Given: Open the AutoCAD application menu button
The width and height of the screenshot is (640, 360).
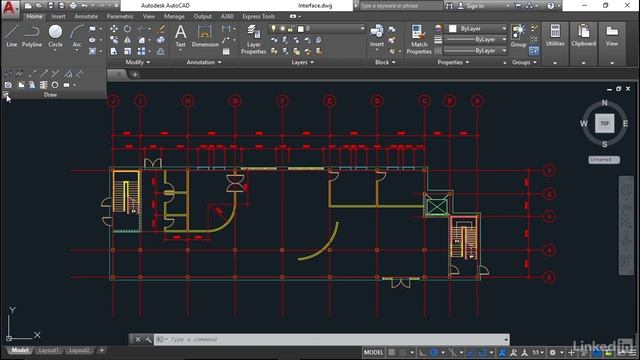Looking at the screenshot, I should click(x=9, y=8).
